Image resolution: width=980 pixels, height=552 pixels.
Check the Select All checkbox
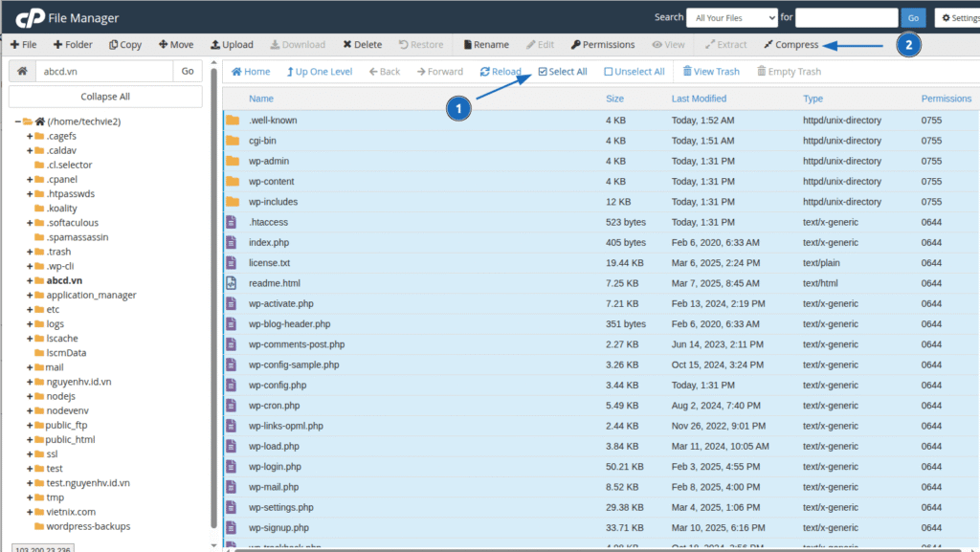[x=543, y=72]
